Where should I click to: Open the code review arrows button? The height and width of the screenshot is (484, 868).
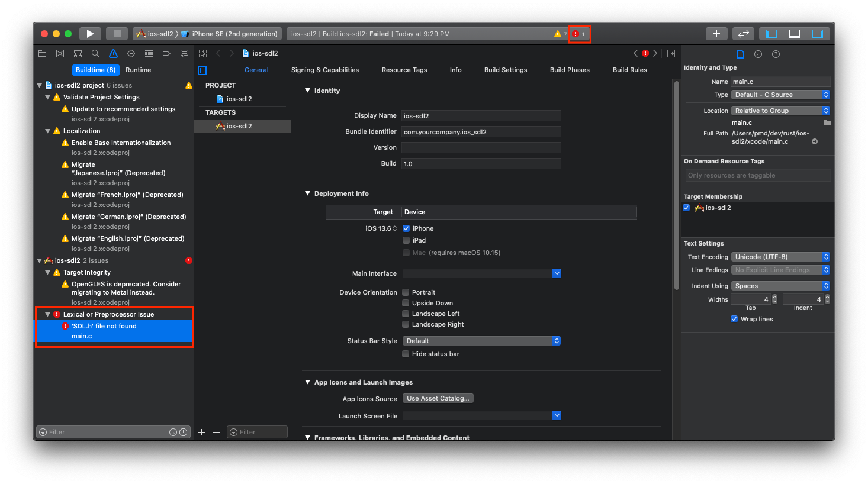click(x=744, y=34)
